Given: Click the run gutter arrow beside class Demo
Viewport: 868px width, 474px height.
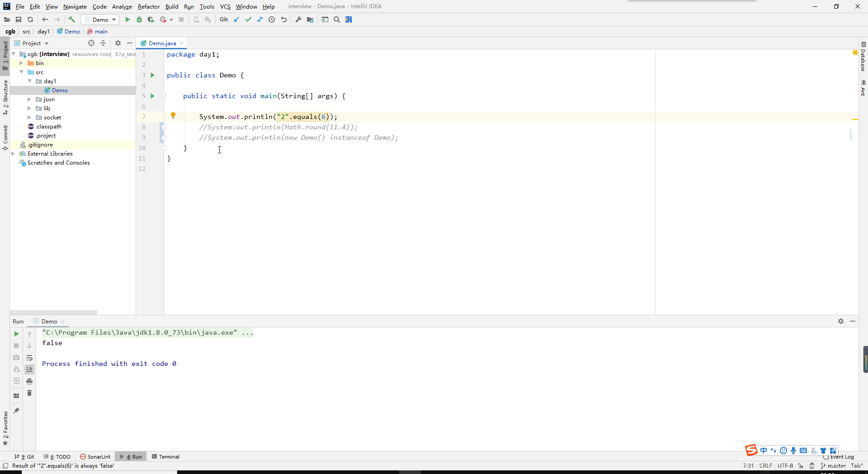Looking at the screenshot, I should tap(153, 75).
